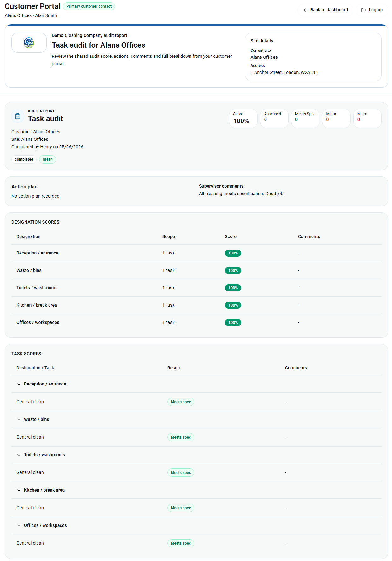This screenshot has height=561, width=392.
Task: Click the completed status tag
Action: click(x=24, y=159)
